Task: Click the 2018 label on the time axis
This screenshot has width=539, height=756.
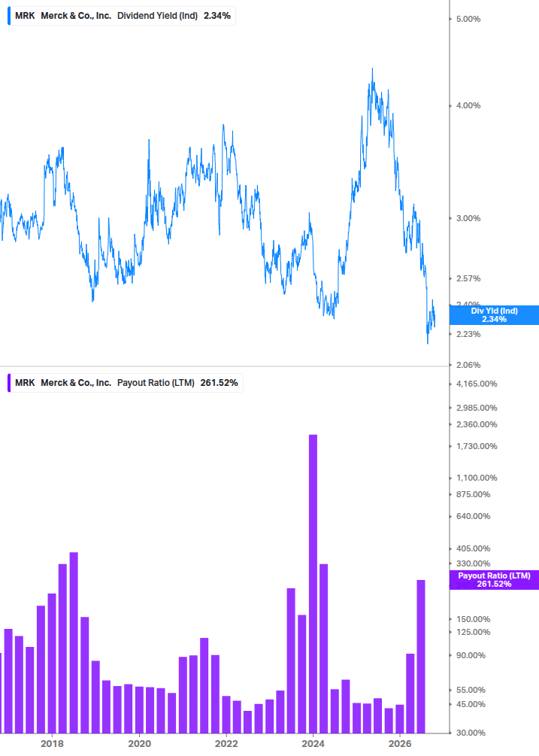Action: [x=52, y=743]
